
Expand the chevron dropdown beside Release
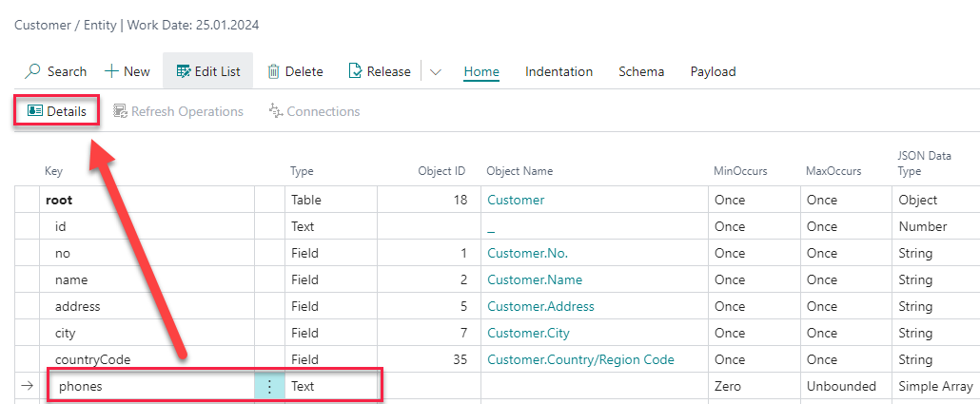[436, 71]
